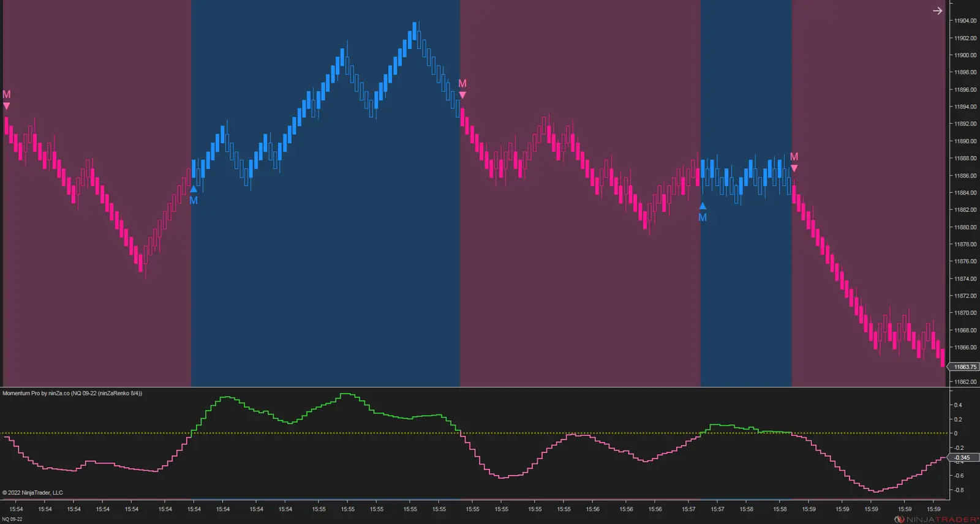
Task: Click the 11872.00 price axis label
Action: pyautogui.click(x=965, y=296)
